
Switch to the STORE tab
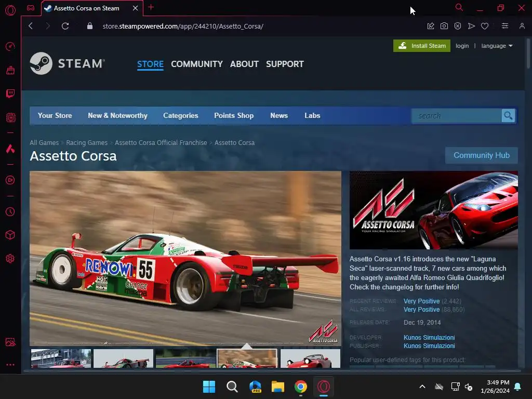pos(150,64)
